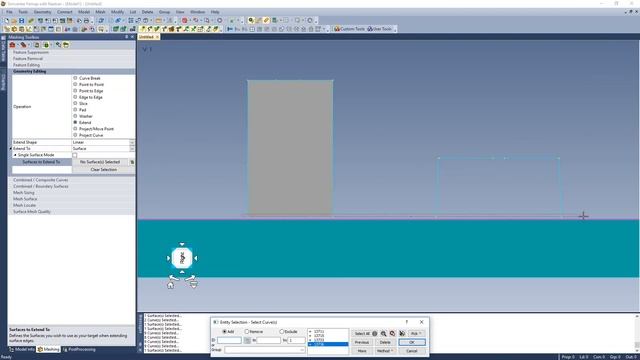Open the Geometry menu

(42, 12)
